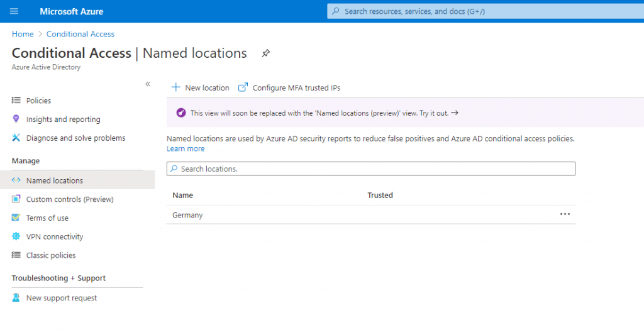The height and width of the screenshot is (335, 644).
Task: Click the search magnifier in top bar
Action: (336, 11)
